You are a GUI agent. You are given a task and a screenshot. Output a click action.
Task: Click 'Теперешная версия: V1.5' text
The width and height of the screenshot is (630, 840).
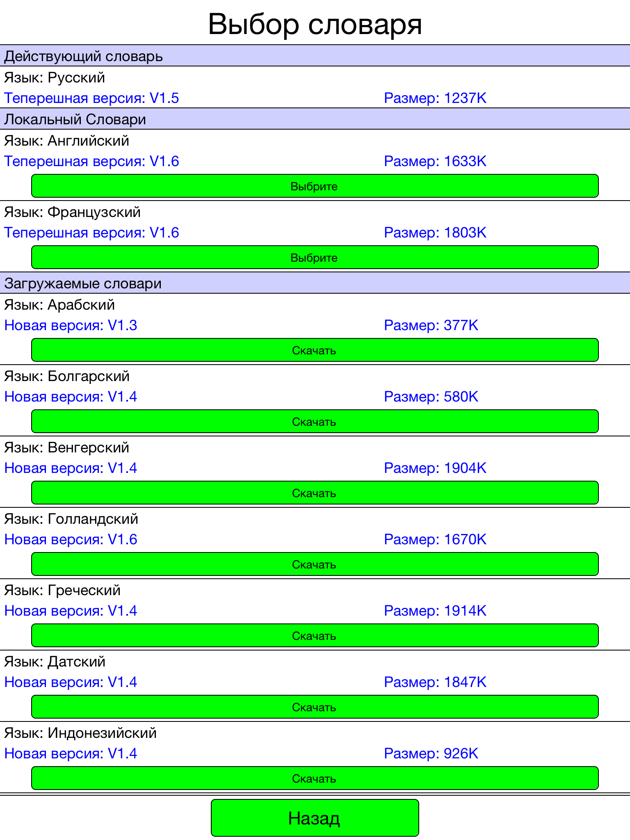pyautogui.click(x=91, y=98)
